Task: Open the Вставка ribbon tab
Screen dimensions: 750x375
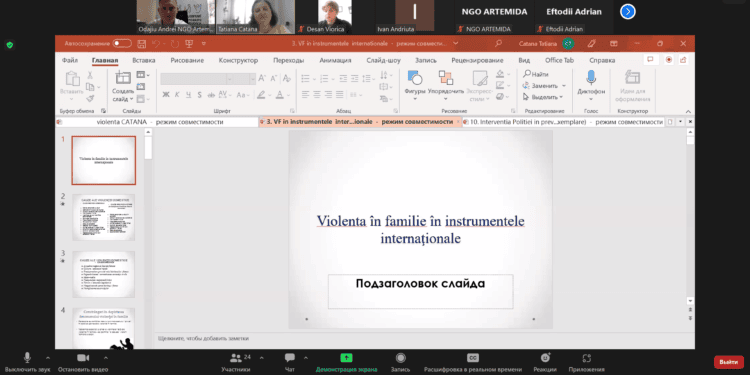Action: [143, 60]
